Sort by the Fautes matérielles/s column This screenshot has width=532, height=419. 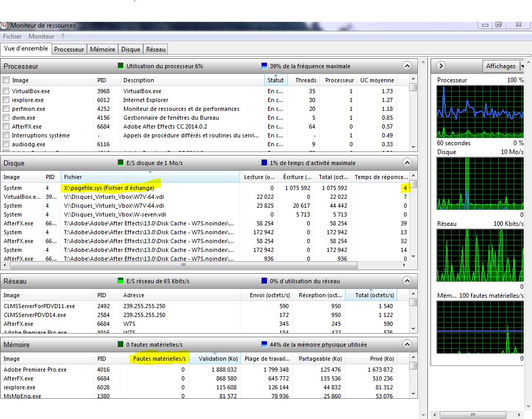pos(159,359)
